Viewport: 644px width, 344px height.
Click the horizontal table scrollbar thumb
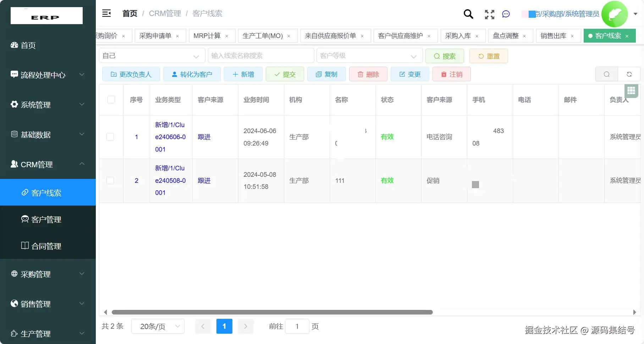272,312
